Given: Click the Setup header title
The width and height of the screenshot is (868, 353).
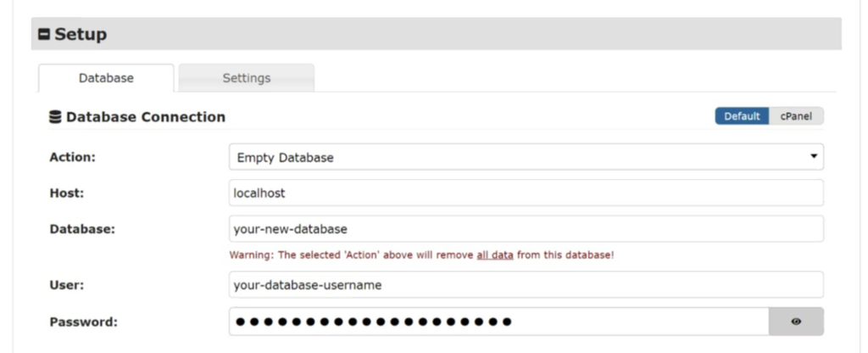Looking at the screenshot, I should pos(81,35).
